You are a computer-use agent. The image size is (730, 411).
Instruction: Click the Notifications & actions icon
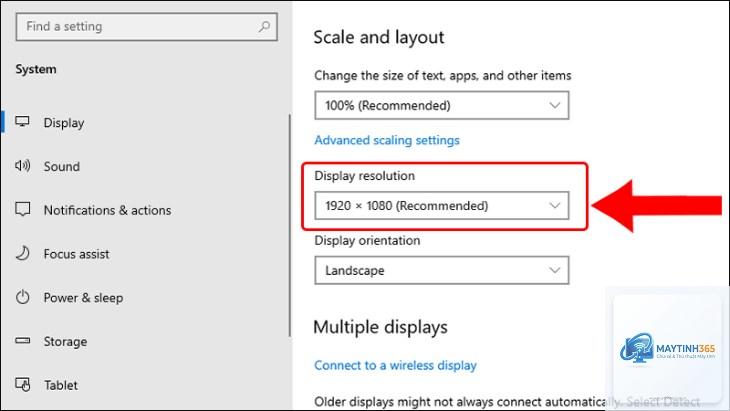tap(22, 209)
